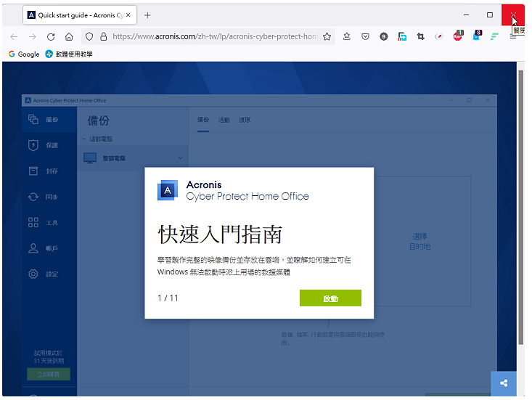Viewport: 532px width, 400px height.
Task: Click the crop screenshot extension icon
Action: [421, 36]
